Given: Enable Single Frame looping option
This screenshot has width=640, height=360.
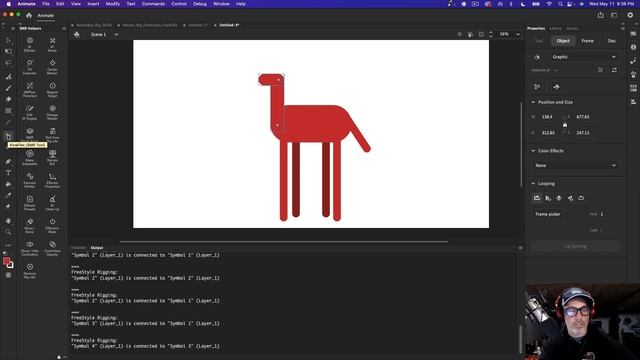Looking at the screenshot, I should point(559,198).
